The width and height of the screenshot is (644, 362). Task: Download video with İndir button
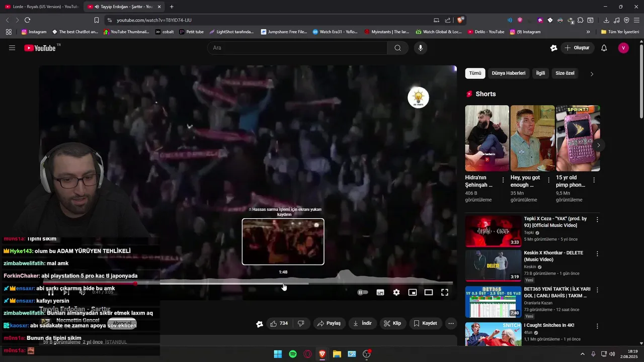pos(362,323)
